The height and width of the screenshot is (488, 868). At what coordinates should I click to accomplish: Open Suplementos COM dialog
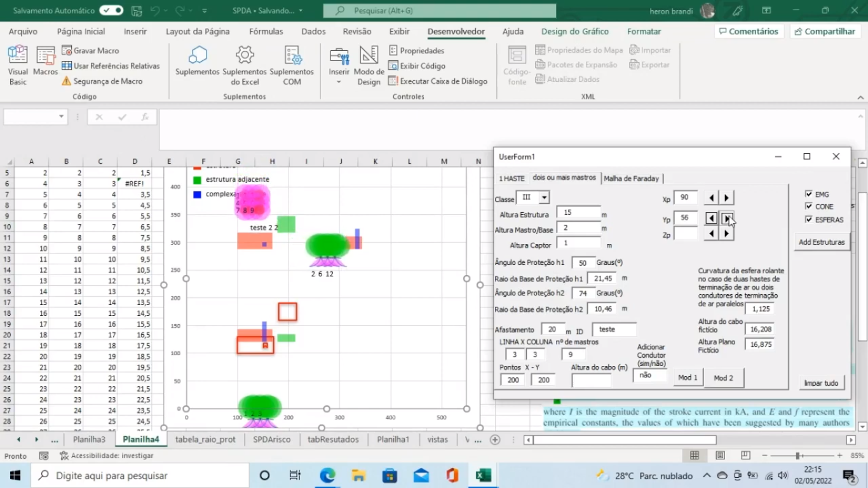pos(292,64)
